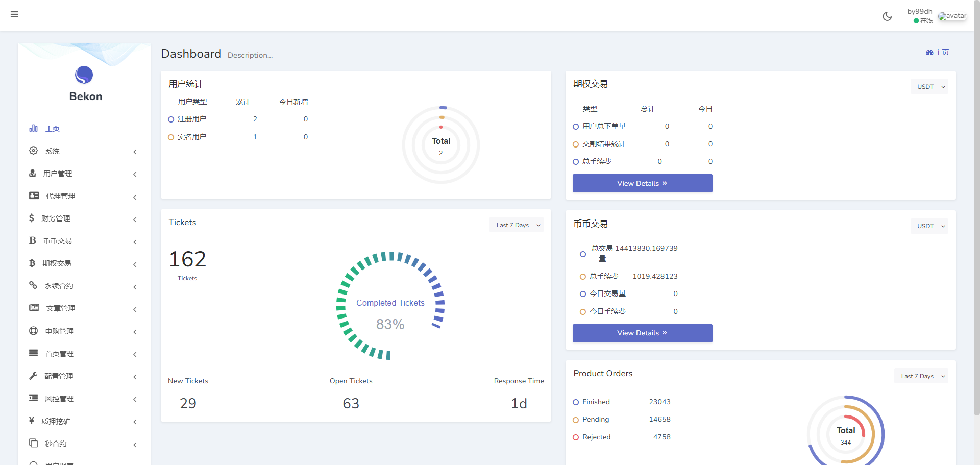
Task: Click the 主页 breadcrumb link
Action: click(938, 53)
